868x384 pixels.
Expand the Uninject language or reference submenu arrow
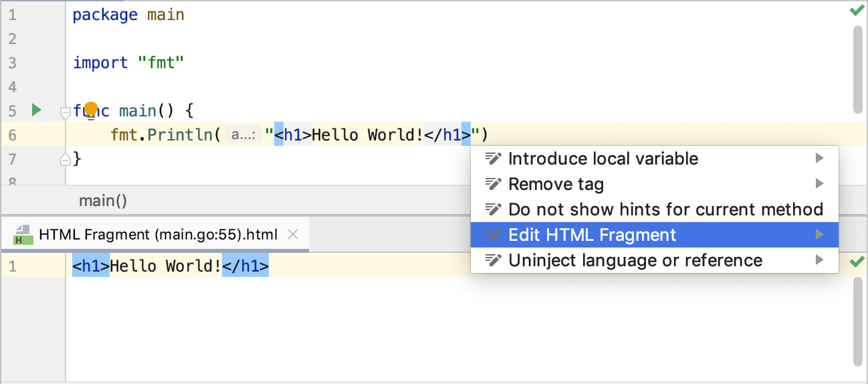coord(820,260)
